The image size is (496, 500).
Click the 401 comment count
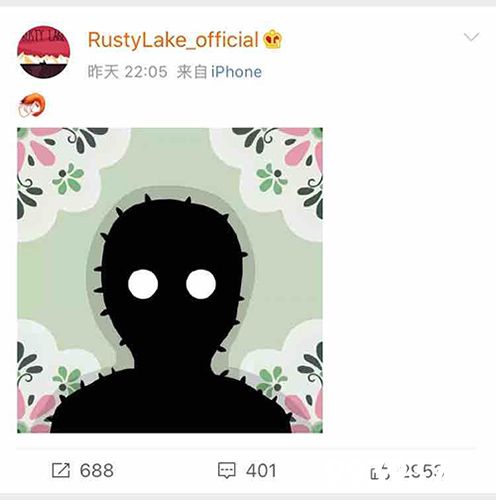(261, 470)
